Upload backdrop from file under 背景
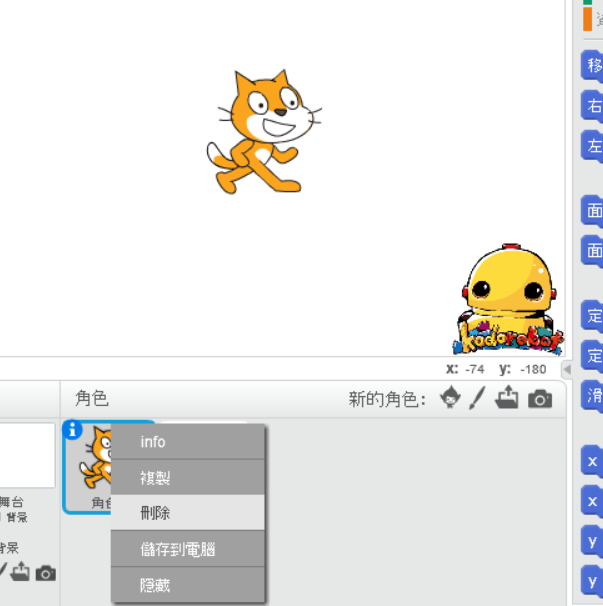Screen dimensions: 603x606 [20, 571]
